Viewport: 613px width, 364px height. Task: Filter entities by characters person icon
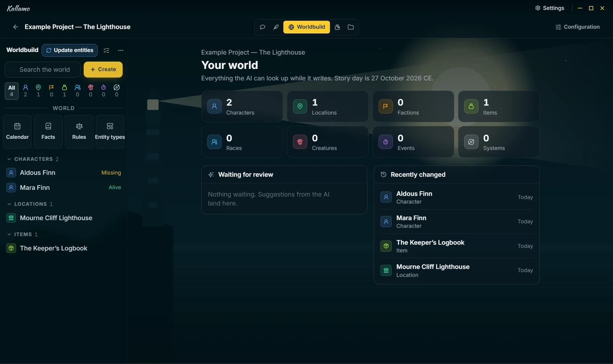[x=25, y=91]
